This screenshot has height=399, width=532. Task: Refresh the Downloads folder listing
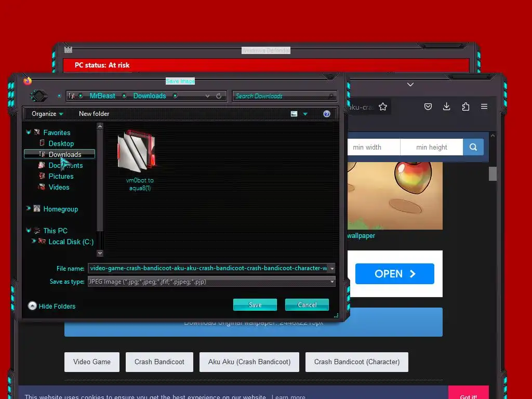(219, 96)
